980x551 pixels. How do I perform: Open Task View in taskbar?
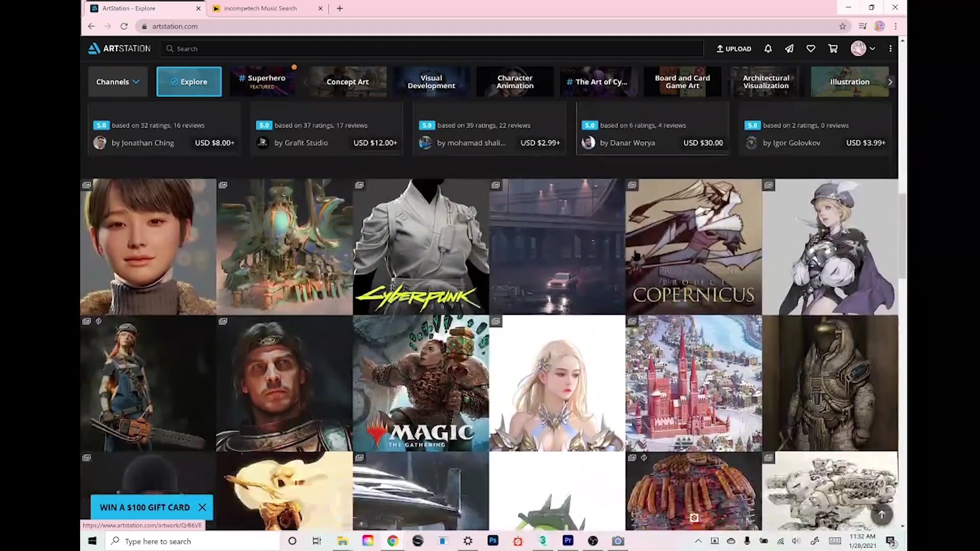(x=317, y=541)
